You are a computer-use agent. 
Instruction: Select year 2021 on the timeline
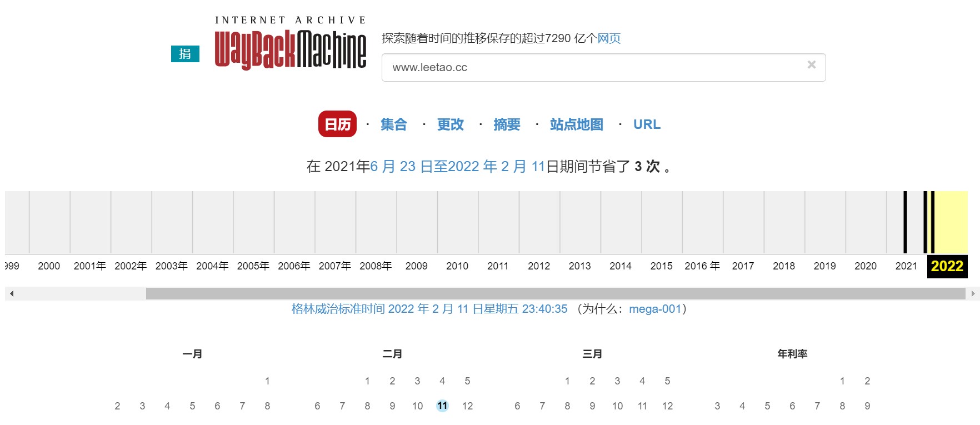(906, 266)
